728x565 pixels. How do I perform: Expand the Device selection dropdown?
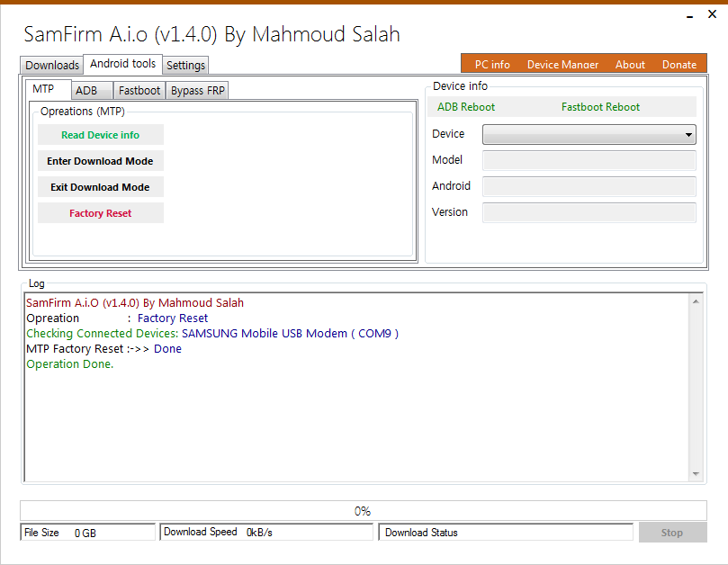(688, 134)
